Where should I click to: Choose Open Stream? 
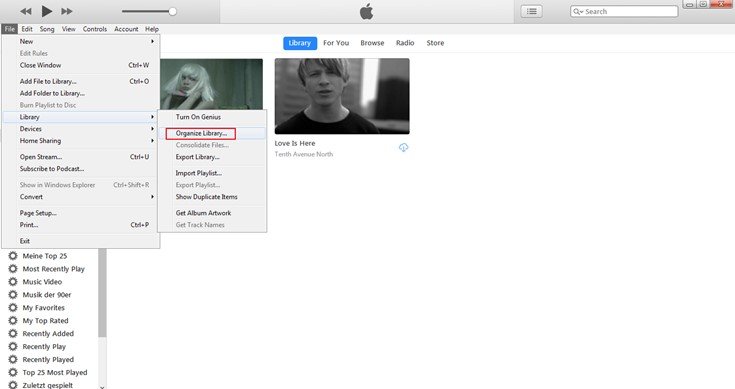click(81, 157)
